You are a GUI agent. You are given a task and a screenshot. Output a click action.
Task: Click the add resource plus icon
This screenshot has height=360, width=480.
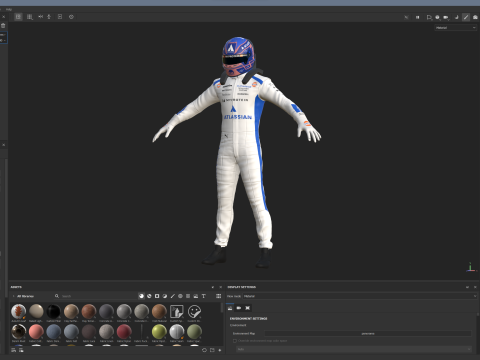coord(220,350)
